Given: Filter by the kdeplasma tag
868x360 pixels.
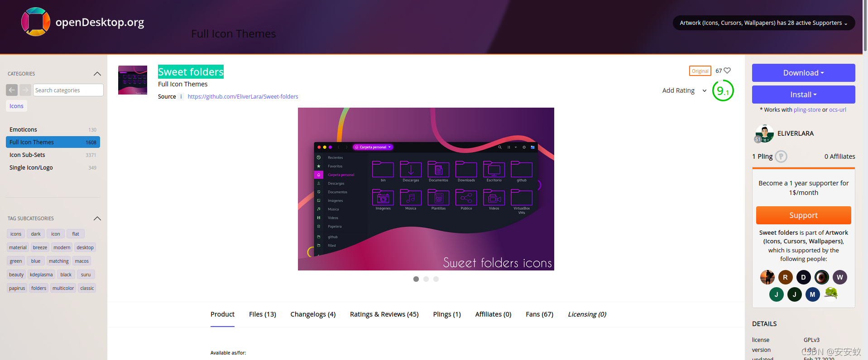Looking at the screenshot, I should [41, 275].
